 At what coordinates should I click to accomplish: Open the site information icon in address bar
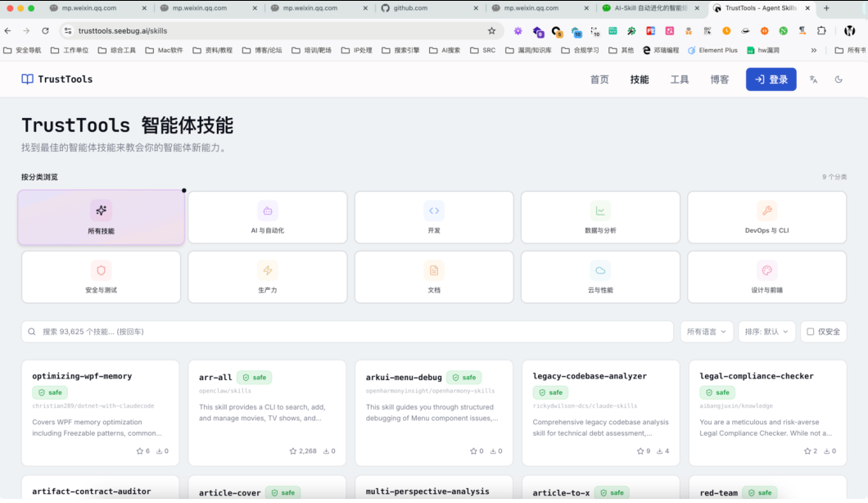pos(67,31)
